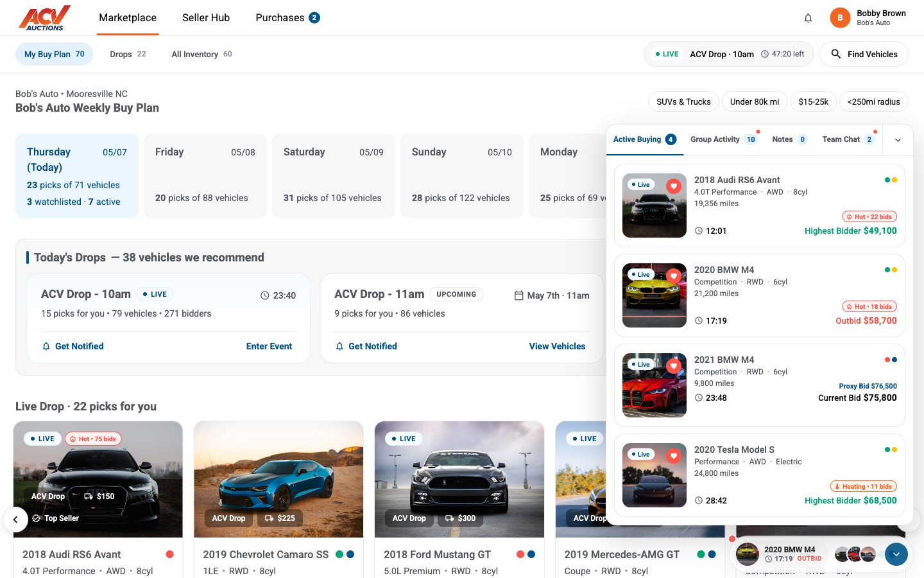
Task: Click the clock icon next to 23:40
Action: tap(264, 295)
